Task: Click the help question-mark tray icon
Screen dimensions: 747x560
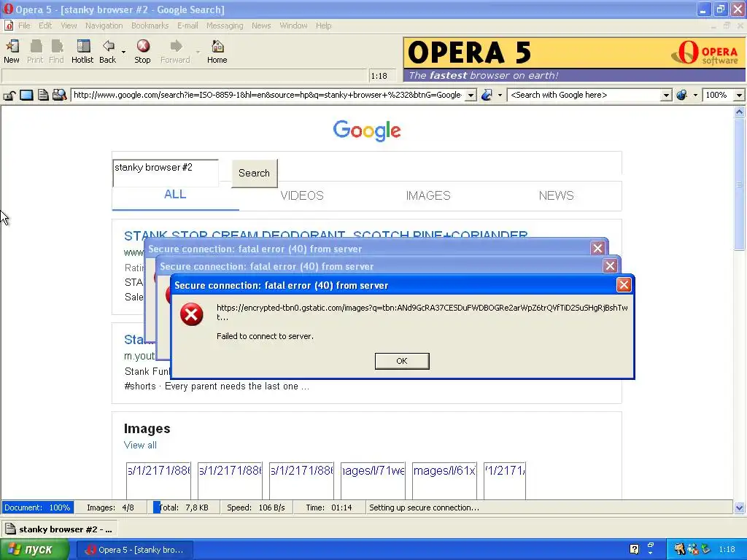Action: (634, 549)
